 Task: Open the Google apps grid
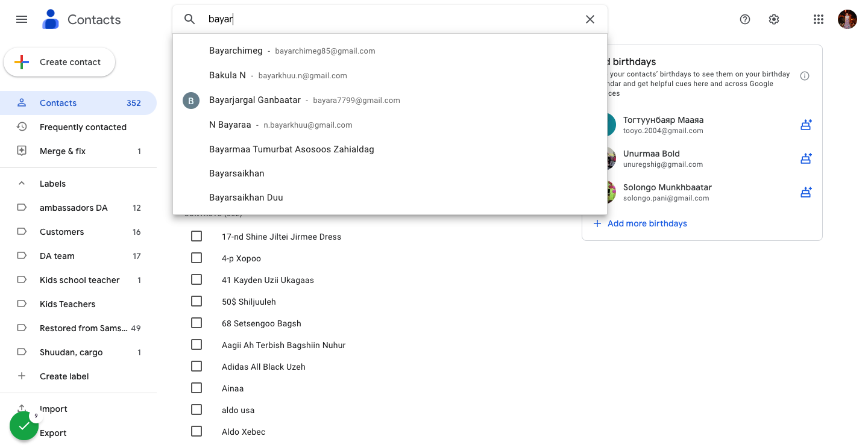point(818,19)
